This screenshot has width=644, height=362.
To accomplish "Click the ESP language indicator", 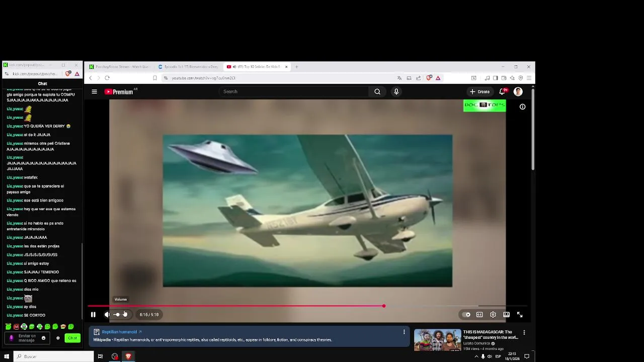I will 498,356.
